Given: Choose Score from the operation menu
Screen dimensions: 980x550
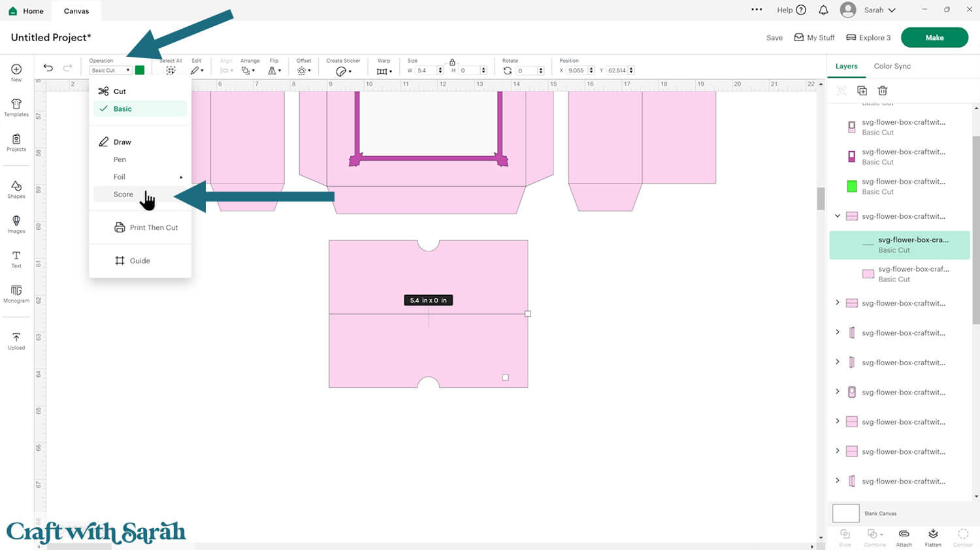Looking at the screenshot, I should (123, 195).
